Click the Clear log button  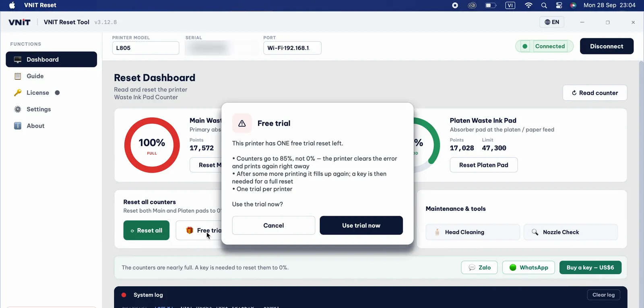(603, 295)
